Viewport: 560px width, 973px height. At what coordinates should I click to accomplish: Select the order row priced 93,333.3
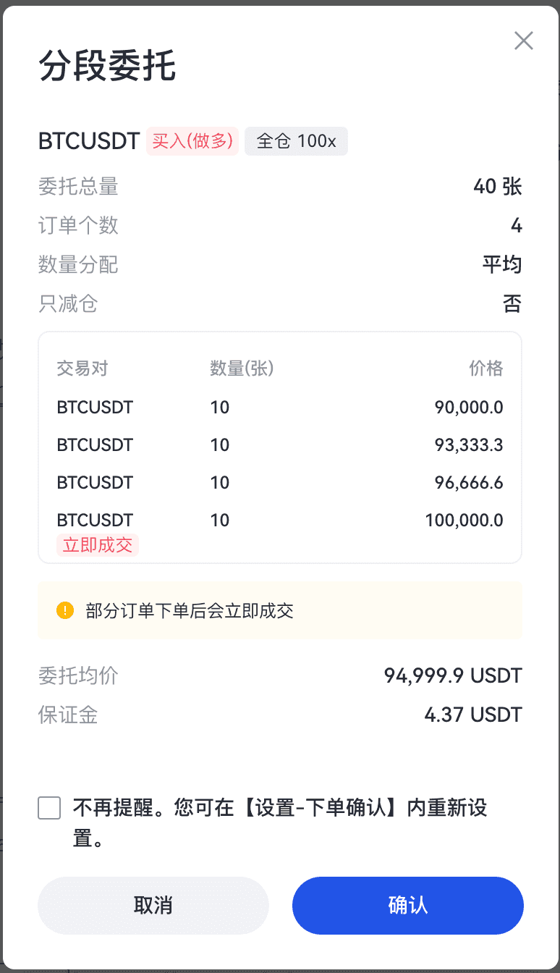pos(279,445)
